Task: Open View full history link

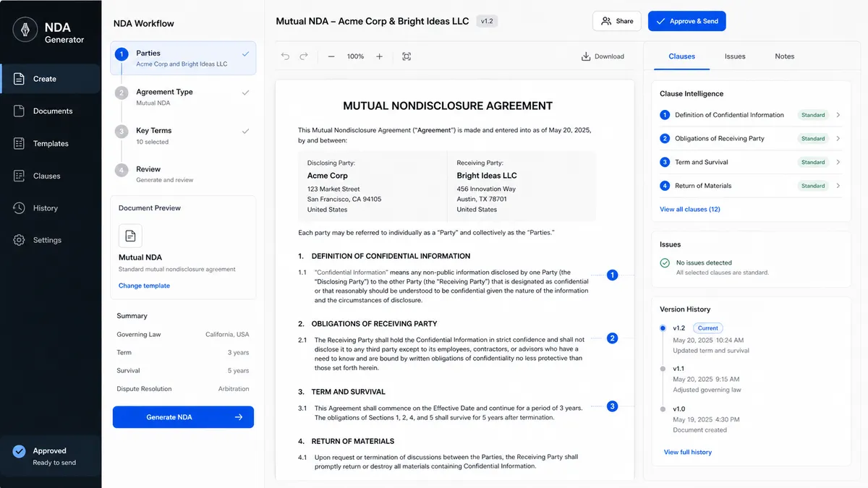Action: (x=688, y=452)
